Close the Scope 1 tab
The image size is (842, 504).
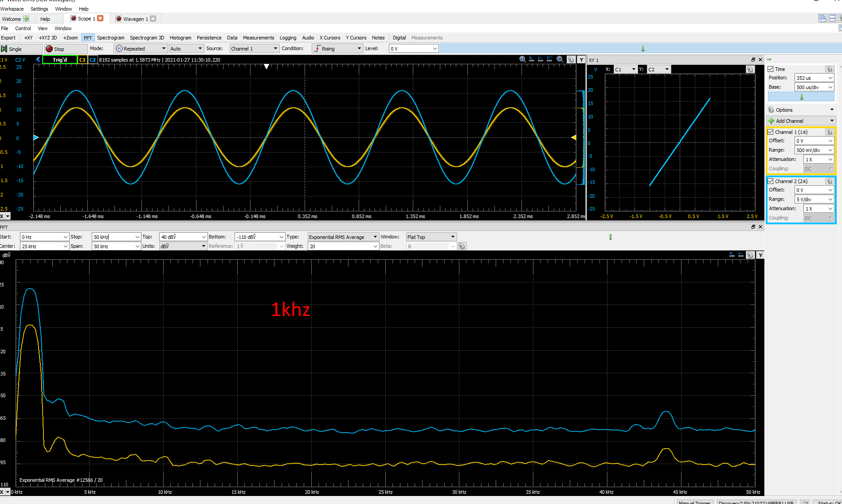pos(100,18)
